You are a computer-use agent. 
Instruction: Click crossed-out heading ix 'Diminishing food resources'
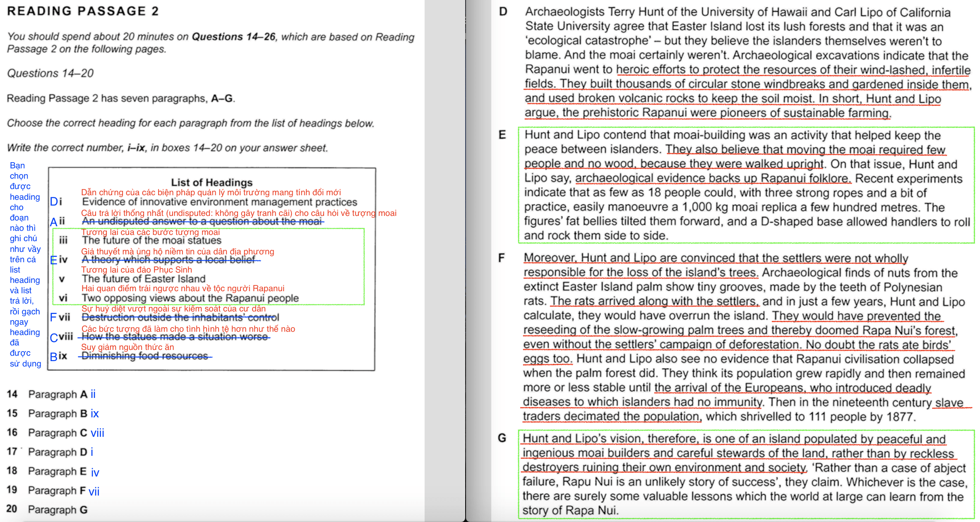[145, 356]
